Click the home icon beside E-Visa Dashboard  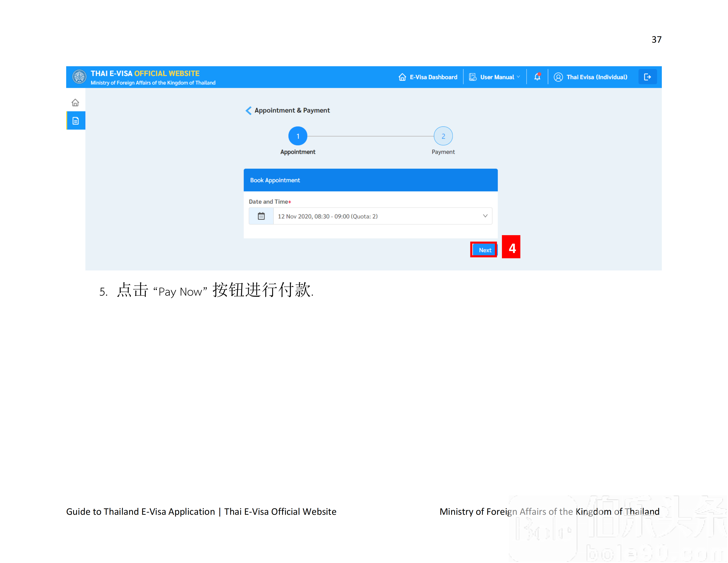pos(402,77)
